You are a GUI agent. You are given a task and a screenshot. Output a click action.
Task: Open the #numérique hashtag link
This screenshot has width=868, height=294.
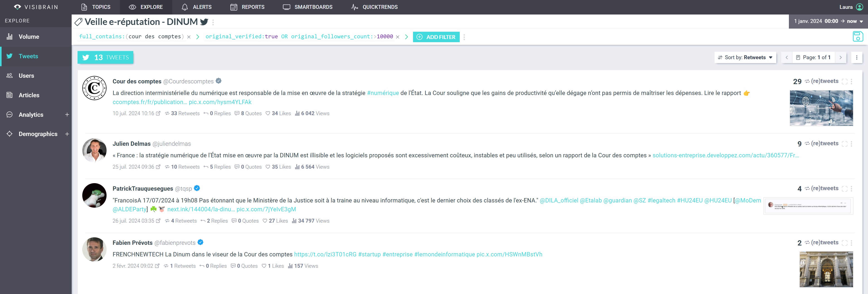point(383,93)
